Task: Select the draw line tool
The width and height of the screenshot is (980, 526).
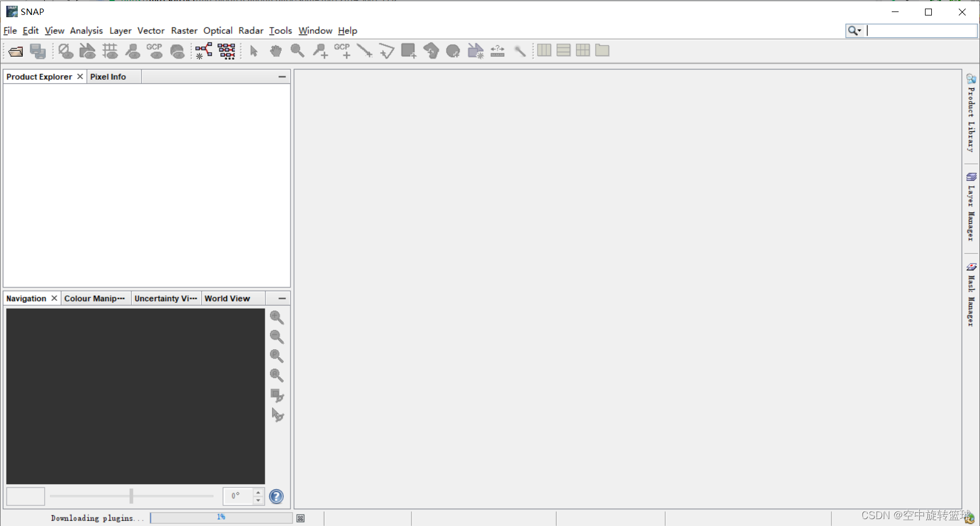Action: point(364,51)
